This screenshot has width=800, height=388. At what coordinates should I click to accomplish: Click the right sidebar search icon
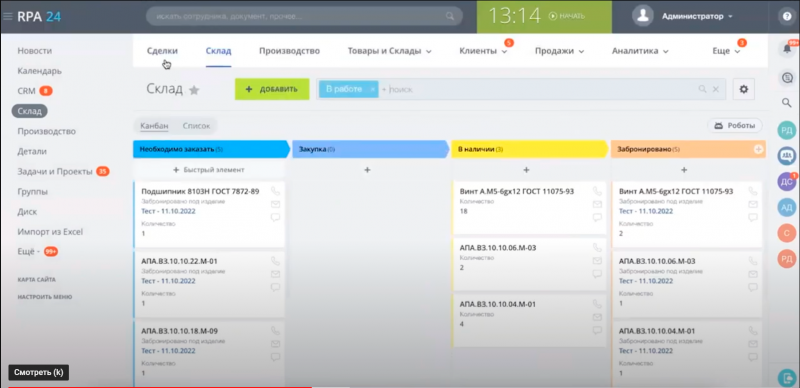(787, 103)
